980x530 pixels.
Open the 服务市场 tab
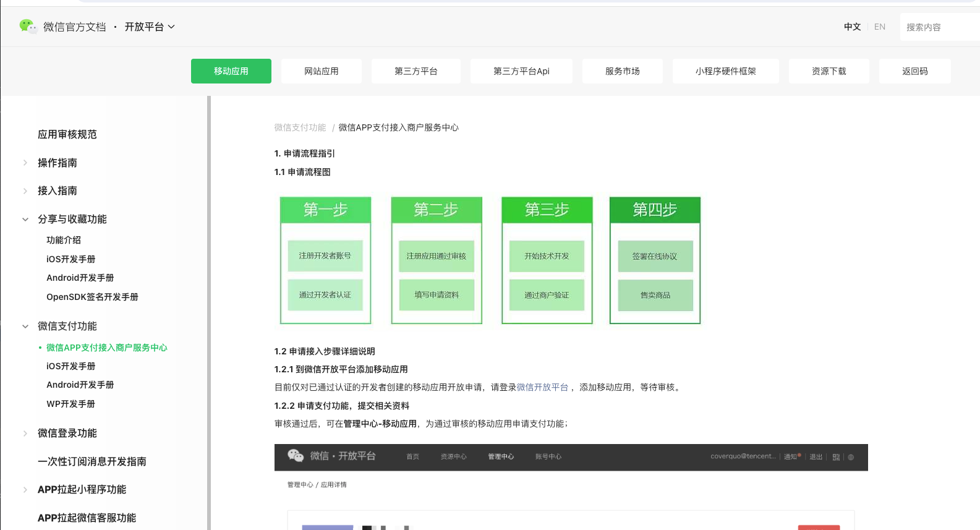(623, 71)
